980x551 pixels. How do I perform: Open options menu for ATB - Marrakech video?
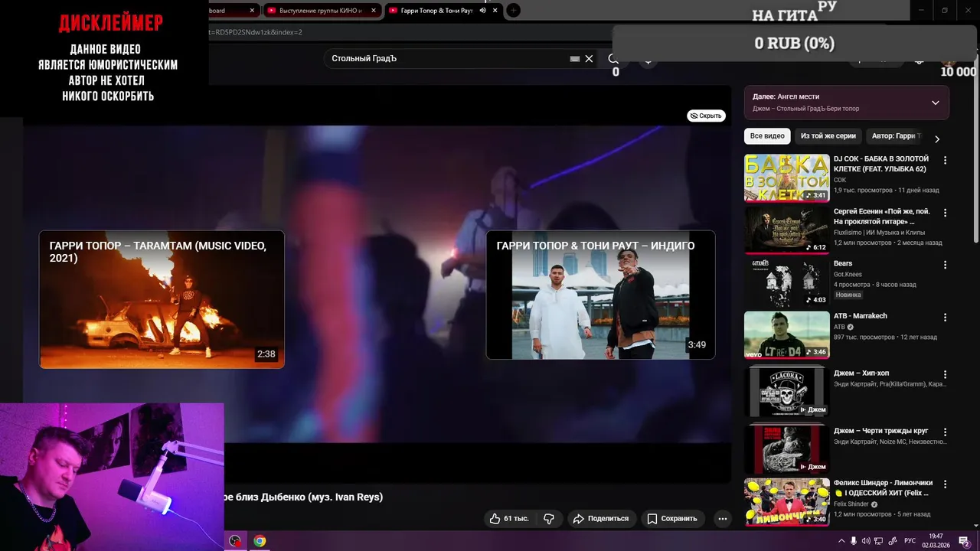(945, 317)
